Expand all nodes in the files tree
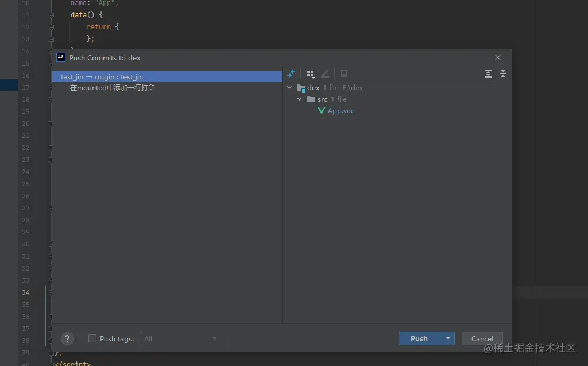 click(488, 74)
